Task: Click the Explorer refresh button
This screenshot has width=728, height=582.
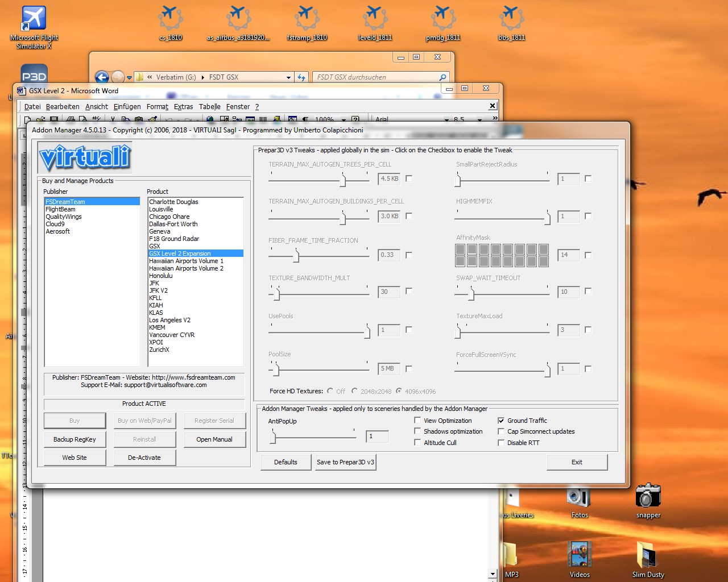Action: tap(301, 77)
